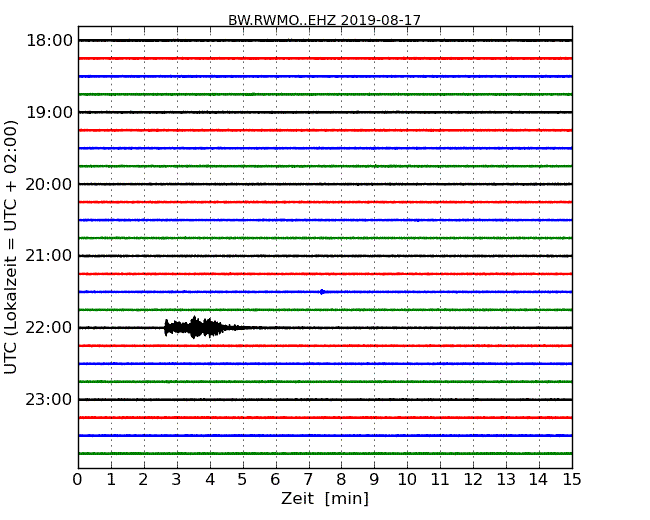Screen dimensions: 650x520
Task: Click the x-axis tick label "1"
Action: point(111,479)
